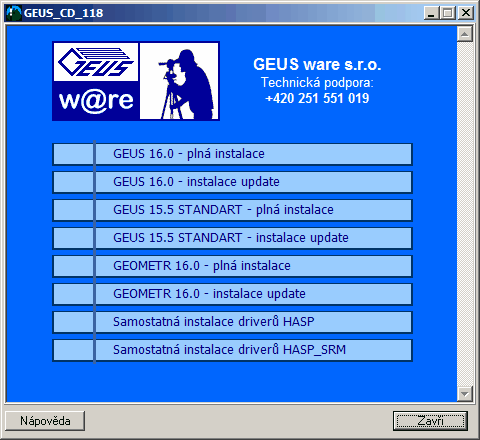Click the GEUS w@re logo image

click(x=96, y=81)
